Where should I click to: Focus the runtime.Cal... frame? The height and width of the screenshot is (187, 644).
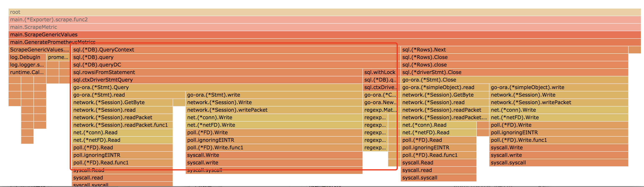click(x=27, y=72)
